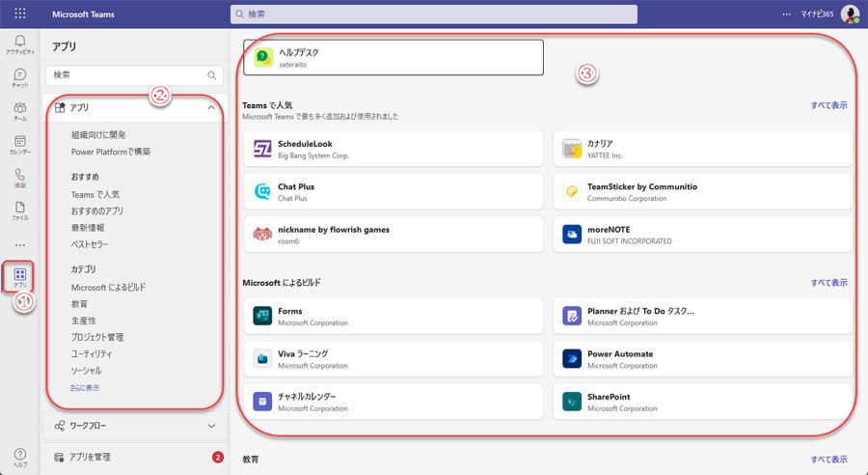Open Planner および To Do app

[702, 316]
